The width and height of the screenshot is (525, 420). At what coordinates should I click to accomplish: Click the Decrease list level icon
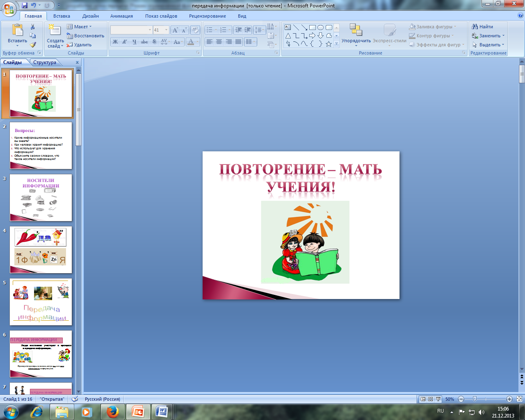pos(238,30)
